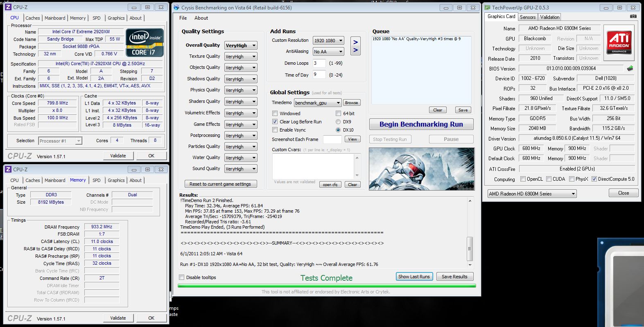The width and height of the screenshot is (644, 327).
Task: Select the DX10 radio button
Action: tap(338, 130)
